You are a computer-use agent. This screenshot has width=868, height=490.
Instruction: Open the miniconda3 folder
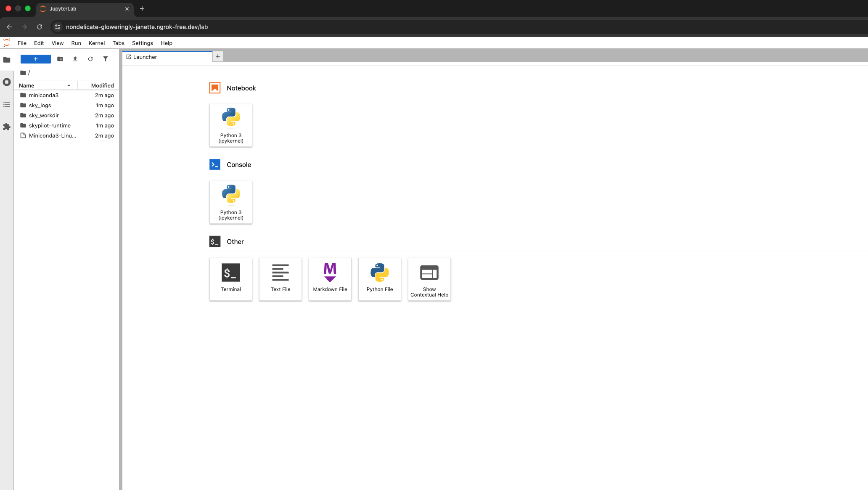click(x=43, y=95)
